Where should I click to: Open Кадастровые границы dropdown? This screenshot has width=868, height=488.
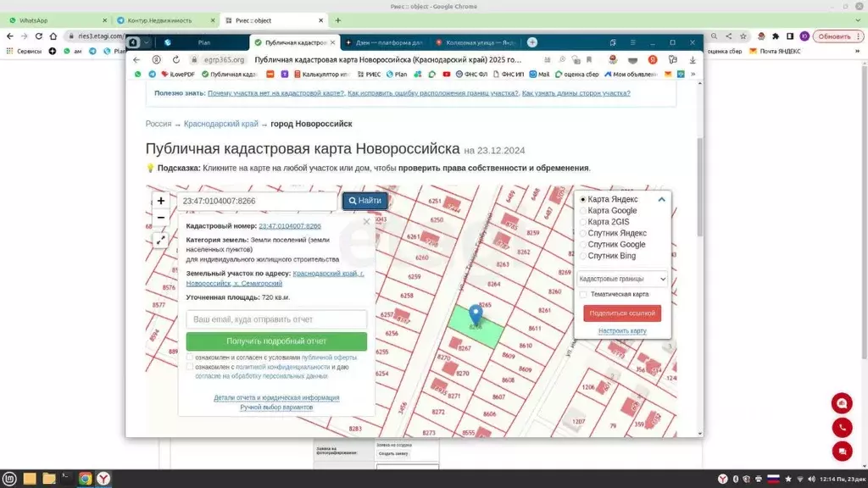[x=622, y=279]
